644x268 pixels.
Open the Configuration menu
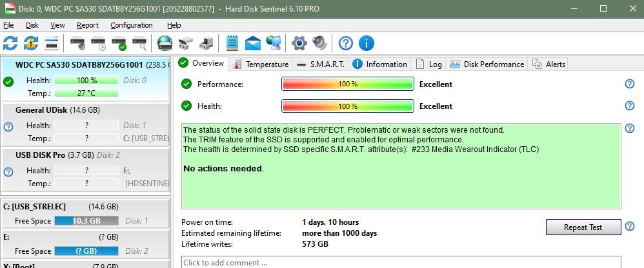click(x=132, y=25)
